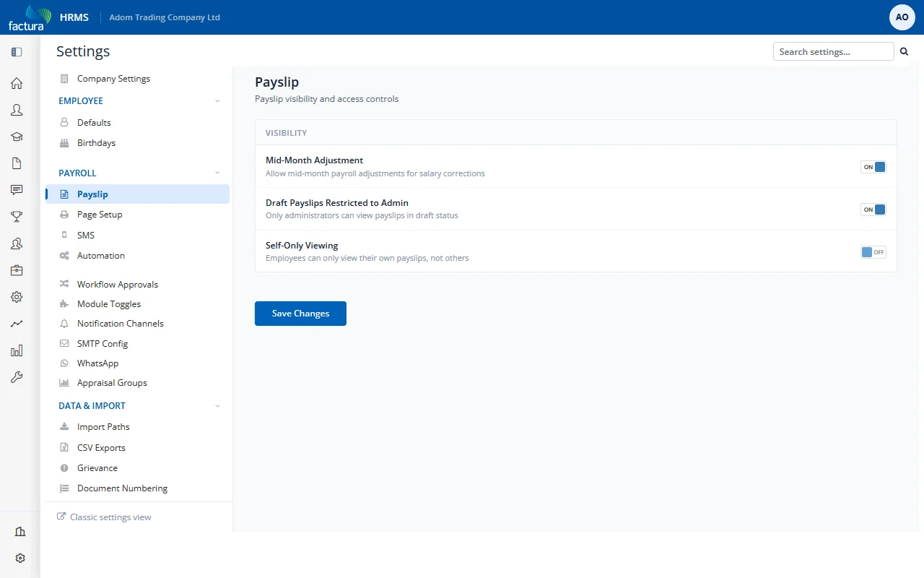Image resolution: width=924 pixels, height=578 pixels.
Task: Turn off the Mid-Month Adjustment toggle
Action: (873, 167)
